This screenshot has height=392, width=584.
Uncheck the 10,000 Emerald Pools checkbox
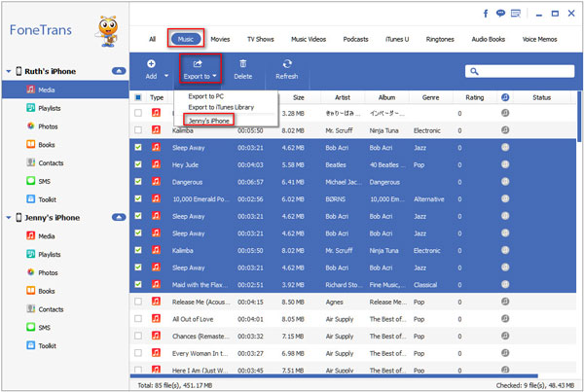point(138,198)
